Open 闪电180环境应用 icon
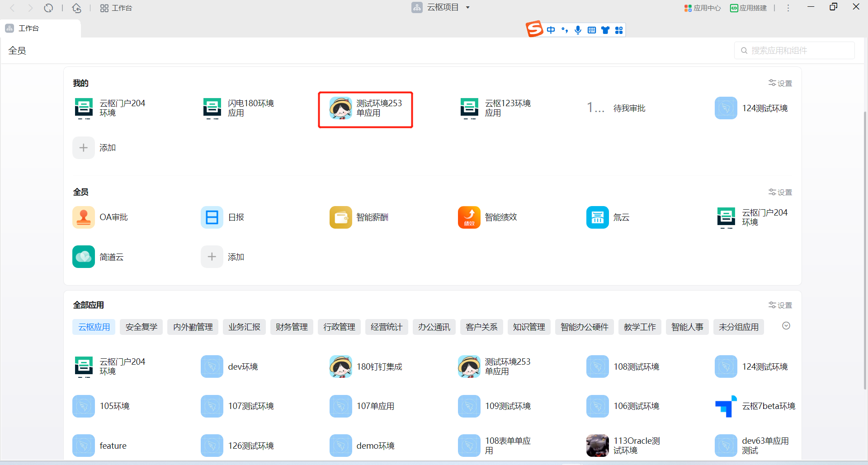The image size is (868, 465). [x=212, y=108]
